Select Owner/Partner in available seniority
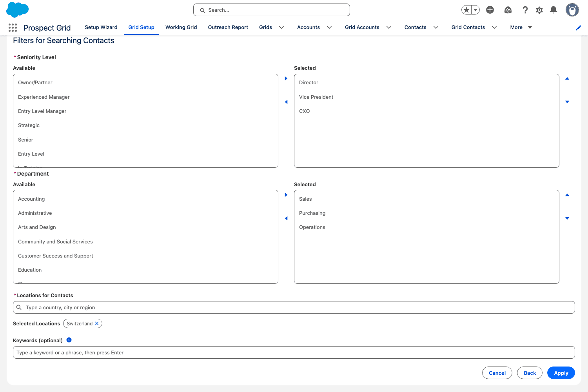Viewport: 588px width, 392px height. (145, 83)
